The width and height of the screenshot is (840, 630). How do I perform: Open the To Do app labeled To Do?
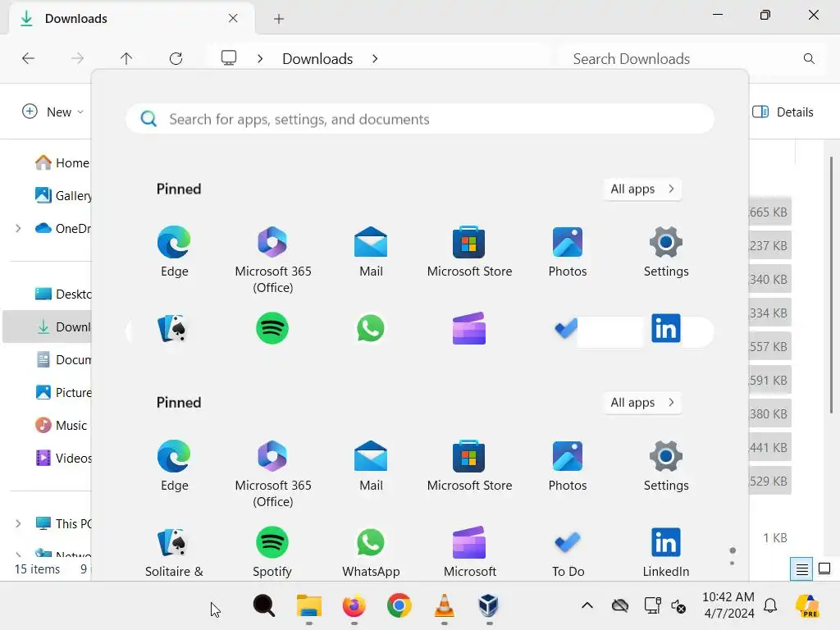tap(568, 552)
